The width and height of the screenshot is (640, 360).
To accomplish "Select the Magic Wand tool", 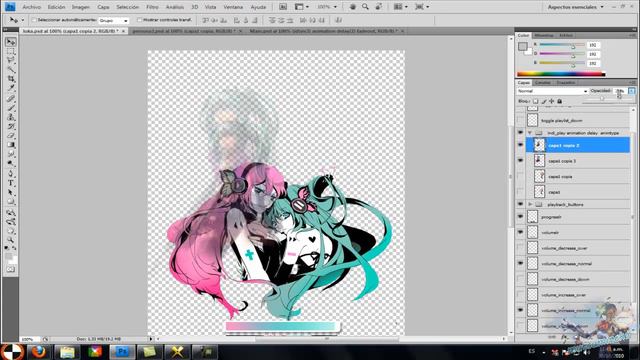I will tap(11, 69).
